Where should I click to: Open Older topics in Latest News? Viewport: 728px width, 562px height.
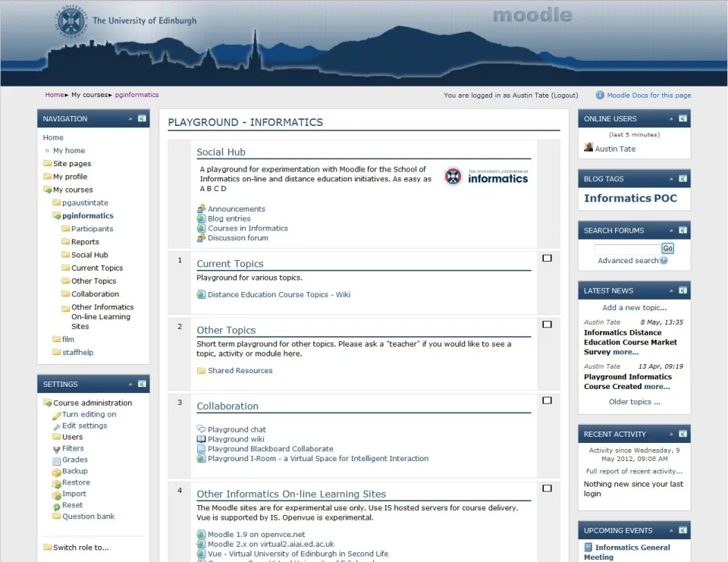tap(634, 402)
